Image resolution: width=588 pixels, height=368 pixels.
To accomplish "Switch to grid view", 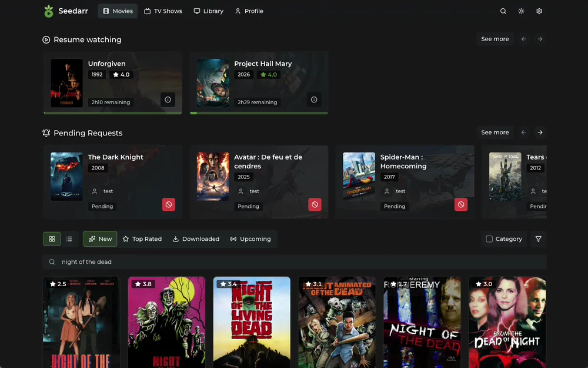I will (x=52, y=239).
